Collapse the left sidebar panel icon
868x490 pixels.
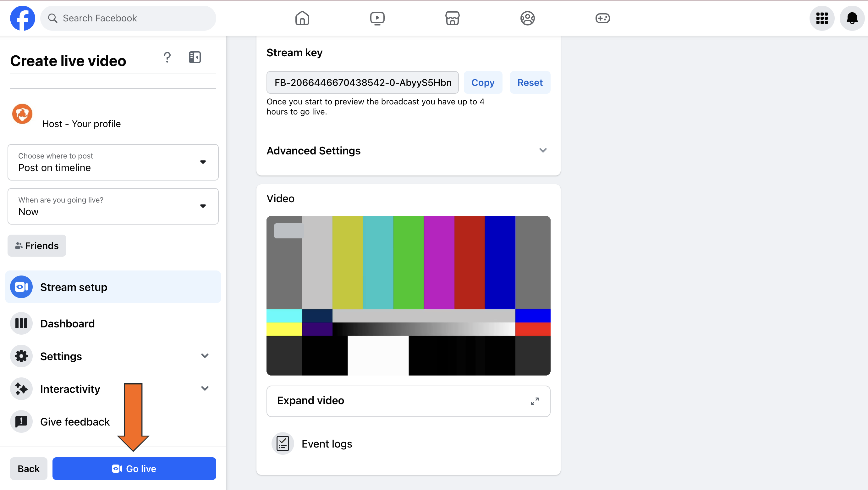195,57
